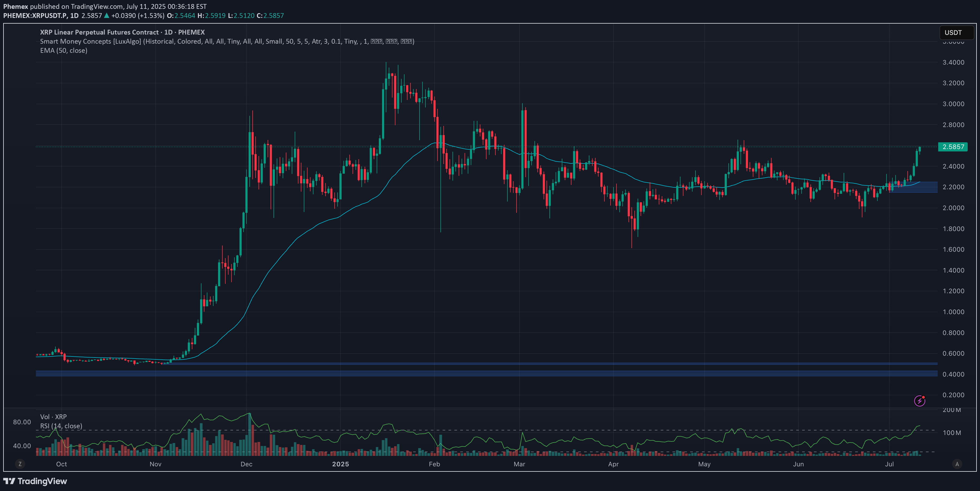Click the Z timezone button at bottom left
This screenshot has width=980, height=491.
[20, 464]
